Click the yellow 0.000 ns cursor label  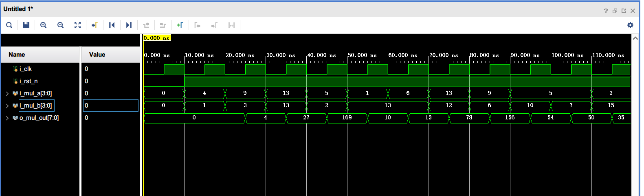[x=157, y=38]
